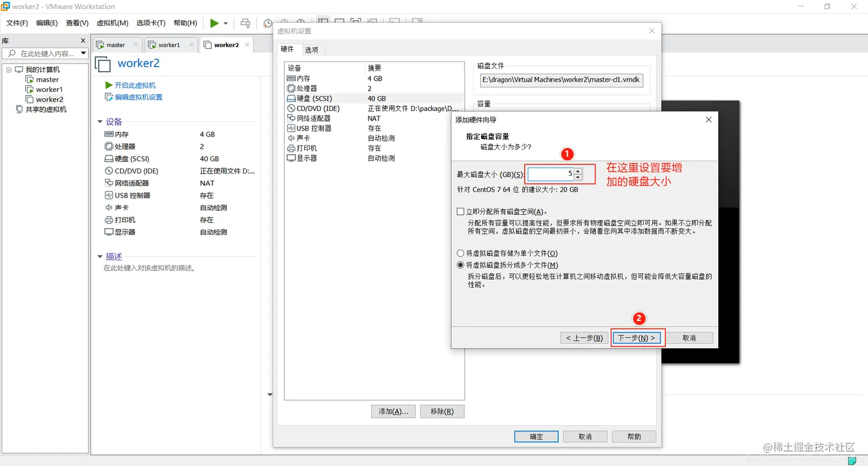Open the 查看(V) menu
The image size is (868, 466).
pyautogui.click(x=77, y=23)
